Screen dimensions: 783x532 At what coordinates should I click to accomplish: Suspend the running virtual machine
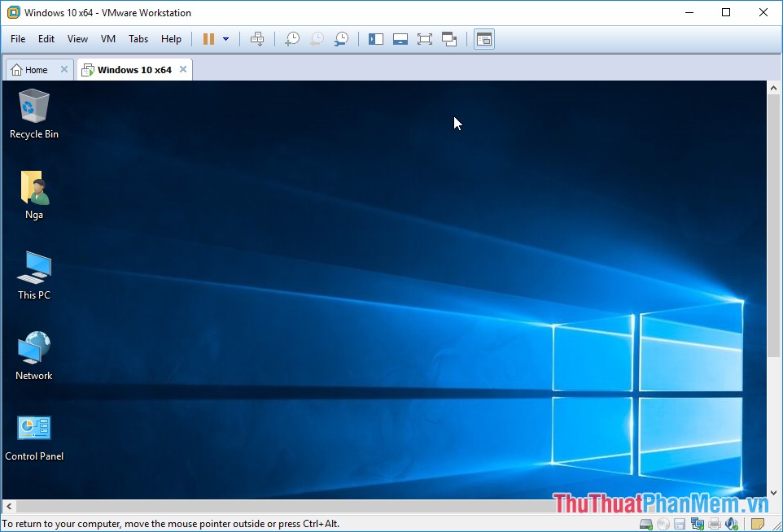coord(208,38)
